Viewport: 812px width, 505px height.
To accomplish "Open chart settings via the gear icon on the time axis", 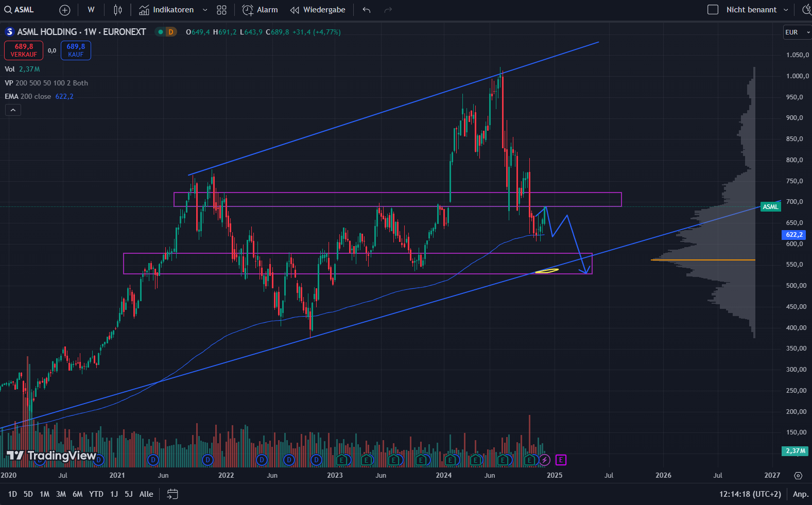I will (798, 476).
